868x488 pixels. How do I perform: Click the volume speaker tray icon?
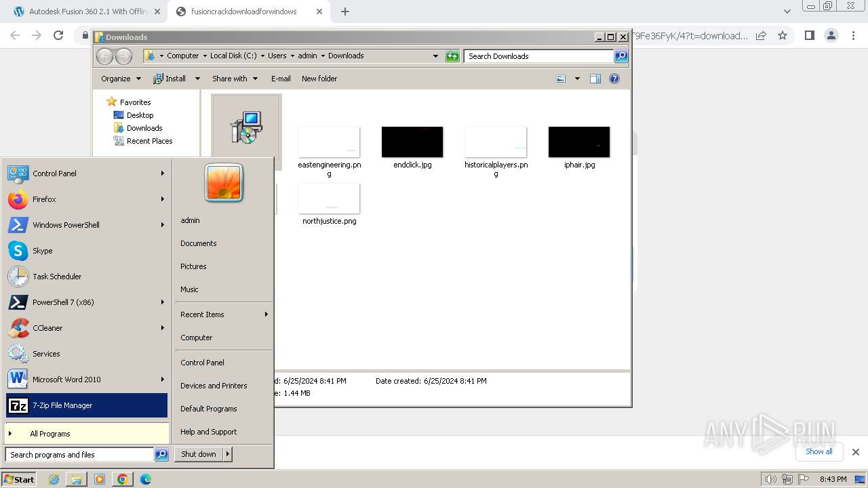pyautogui.click(x=771, y=479)
